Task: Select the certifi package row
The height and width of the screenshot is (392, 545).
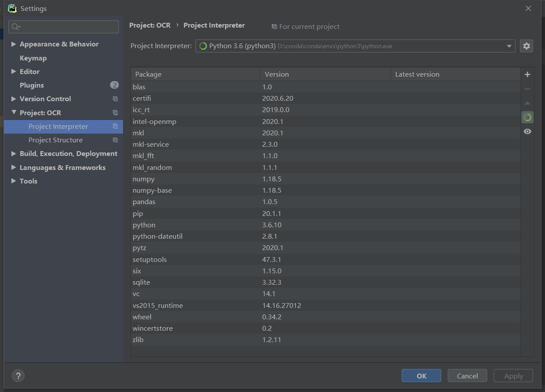Action: 326,98
